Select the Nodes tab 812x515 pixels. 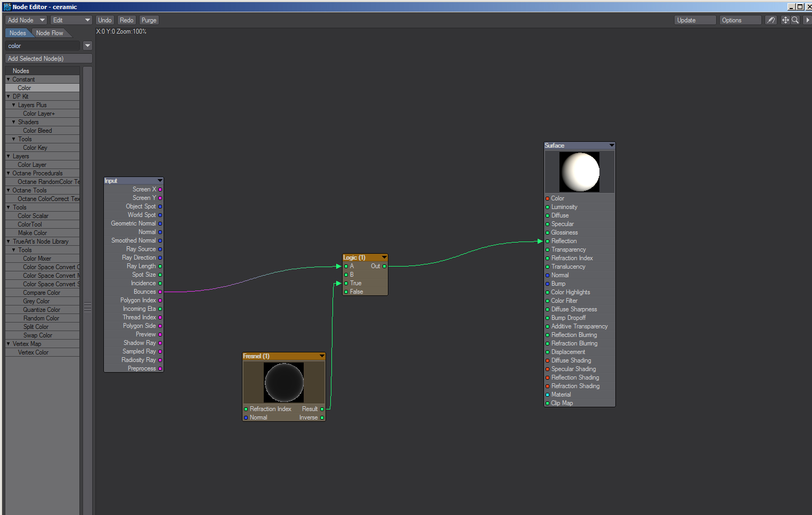point(18,33)
